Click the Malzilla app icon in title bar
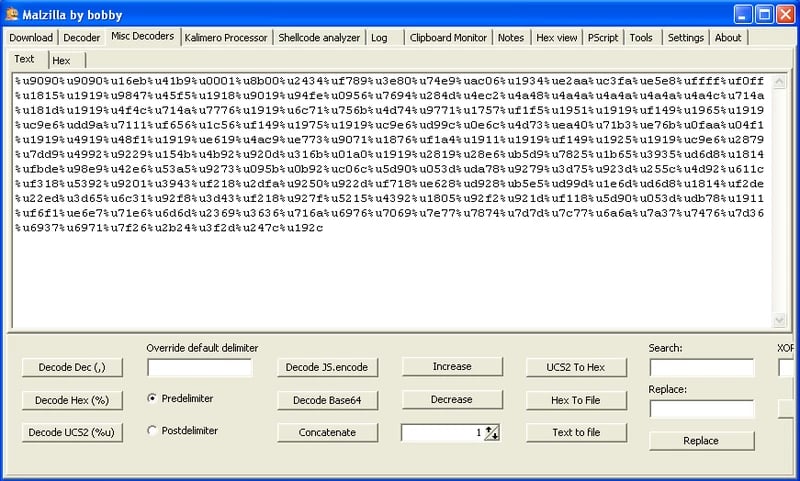The image size is (800, 481). [12, 13]
